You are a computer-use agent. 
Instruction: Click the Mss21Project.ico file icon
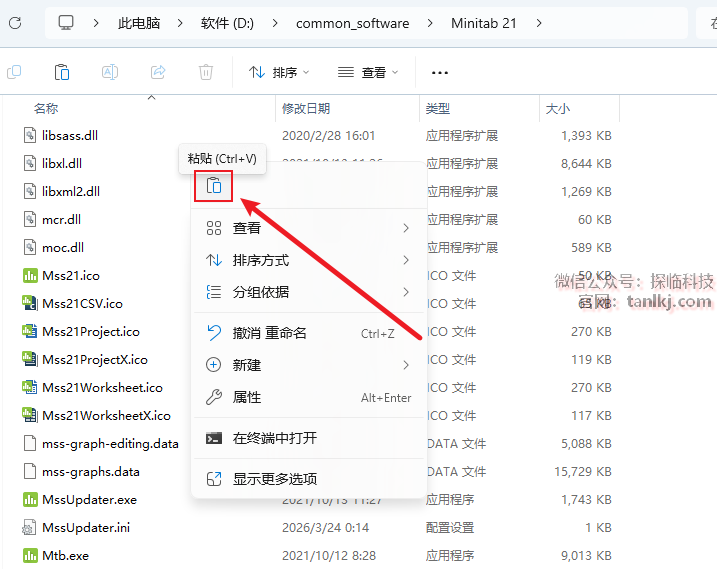click(30, 331)
